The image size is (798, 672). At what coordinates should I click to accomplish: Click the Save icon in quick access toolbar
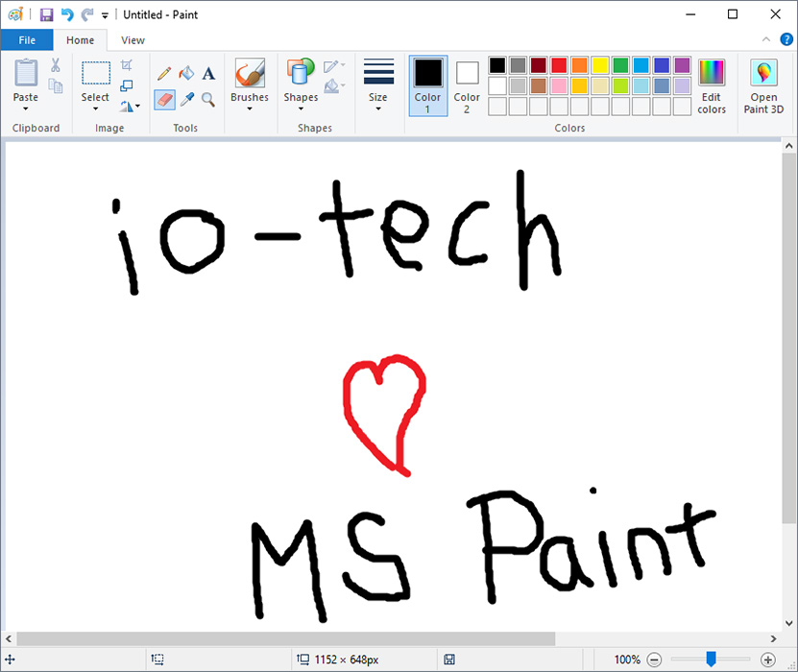point(46,14)
